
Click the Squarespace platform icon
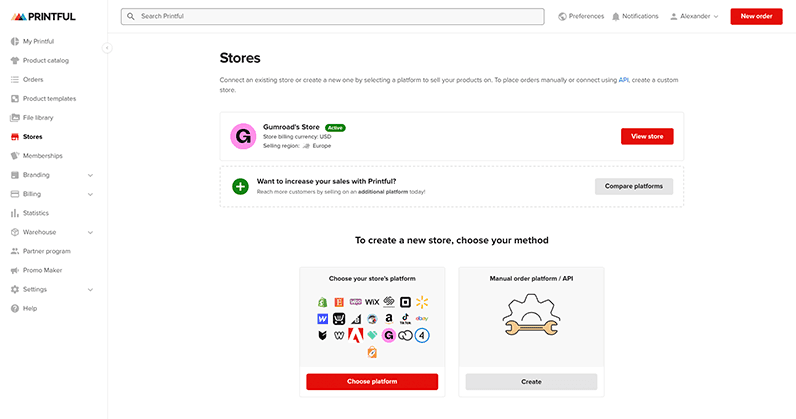[389, 302]
